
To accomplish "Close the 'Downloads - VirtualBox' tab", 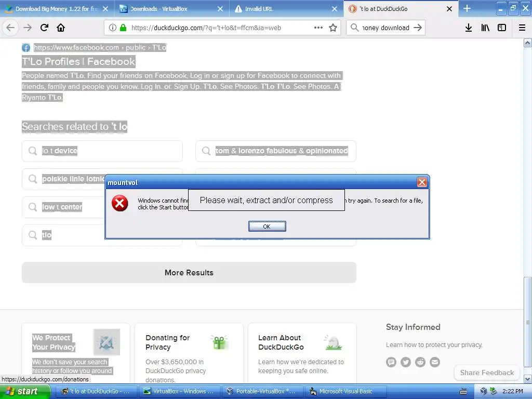I will (220, 9).
